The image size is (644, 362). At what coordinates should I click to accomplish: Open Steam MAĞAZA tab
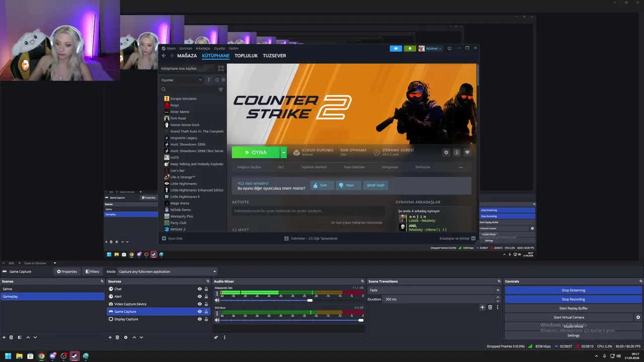(187, 56)
